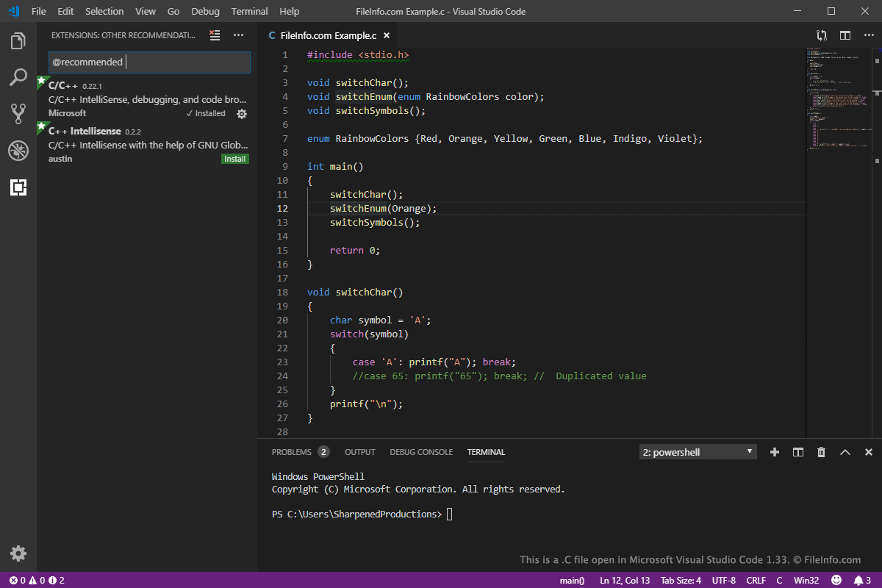The height and width of the screenshot is (588, 882).
Task: Switch to the Problems panel tab
Action: tap(292, 452)
